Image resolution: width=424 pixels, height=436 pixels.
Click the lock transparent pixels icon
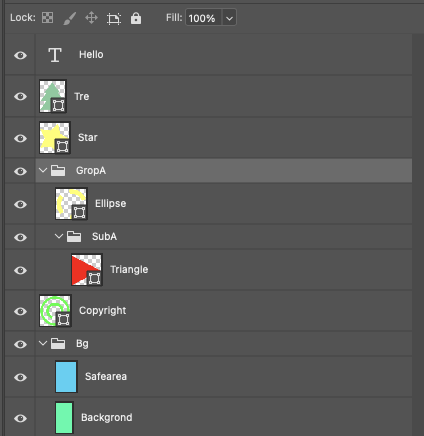(47, 18)
